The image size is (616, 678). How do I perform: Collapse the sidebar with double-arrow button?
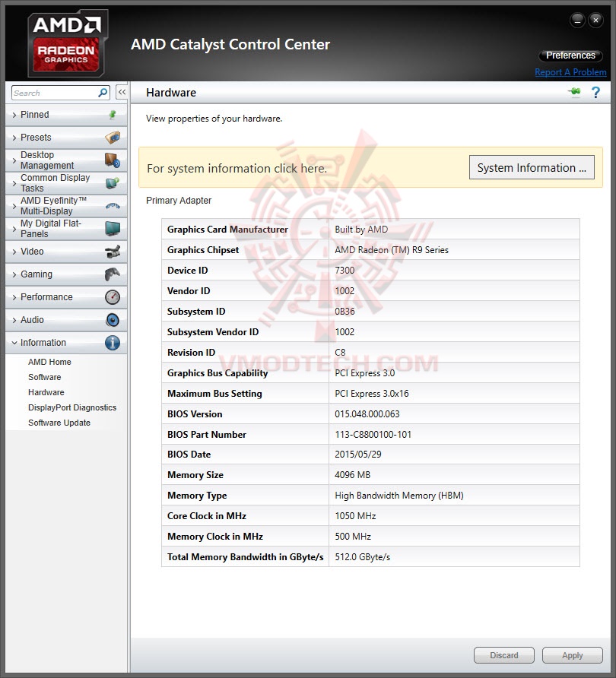point(122,92)
